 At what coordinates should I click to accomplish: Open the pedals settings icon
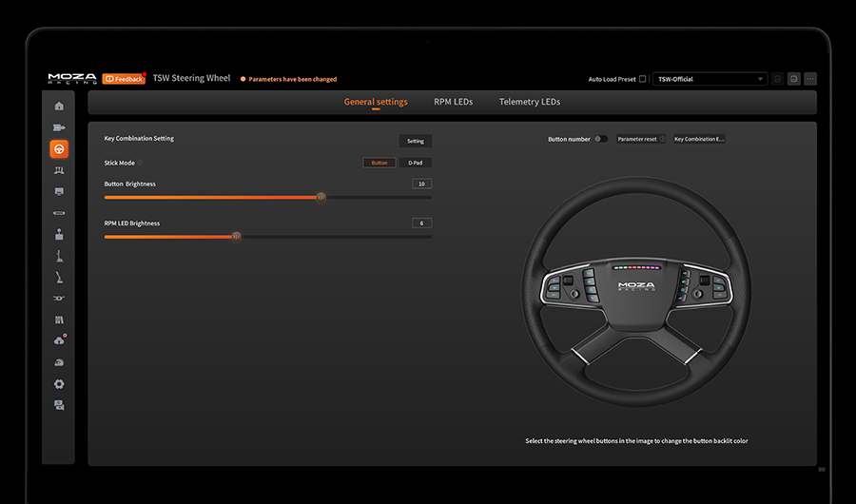click(59, 170)
